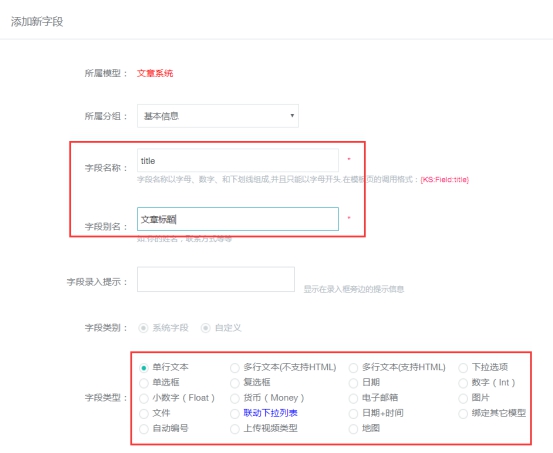This screenshot has width=553, height=453.
Task: Choose the 联动下拉列表 radio option
Action: [x=235, y=413]
